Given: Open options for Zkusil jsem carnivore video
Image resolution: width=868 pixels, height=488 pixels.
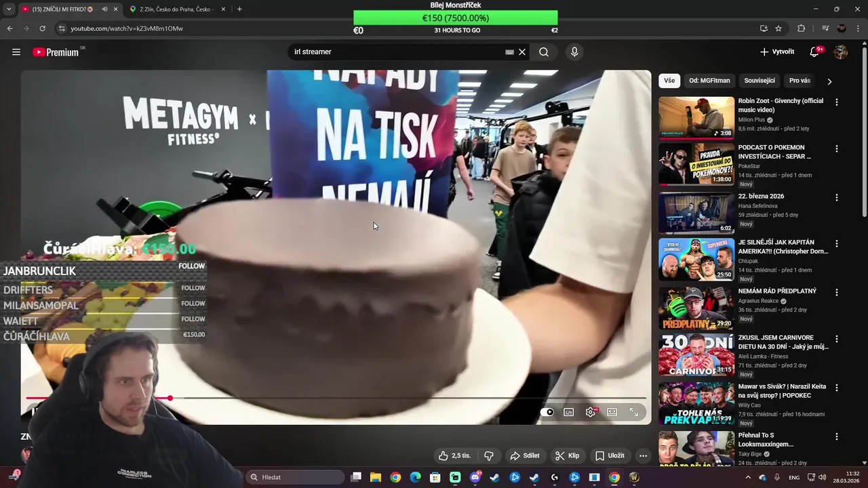Looking at the screenshot, I should tap(837, 339).
